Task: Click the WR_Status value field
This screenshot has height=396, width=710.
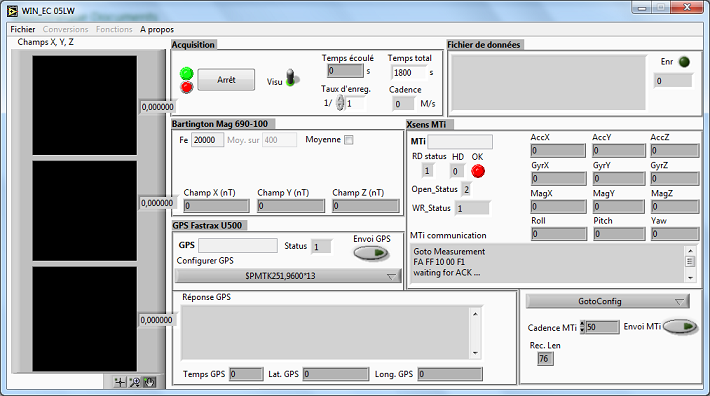Action: (473, 208)
